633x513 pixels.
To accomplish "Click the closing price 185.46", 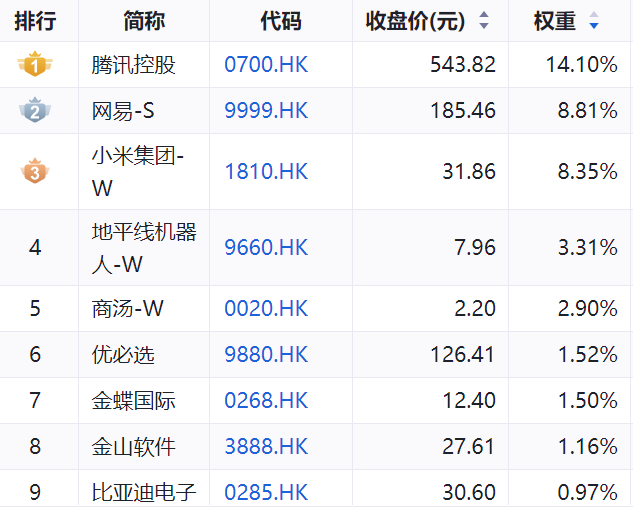I will [463, 111].
